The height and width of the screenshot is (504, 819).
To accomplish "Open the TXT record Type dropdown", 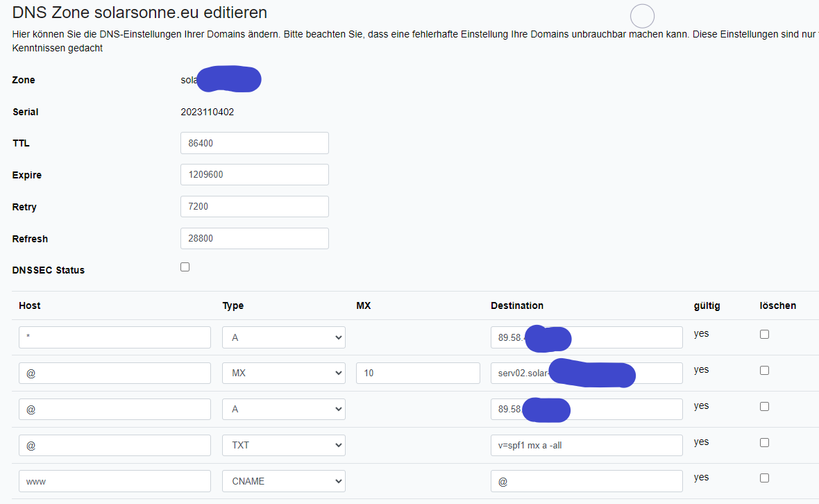I will click(x=283, y=445).
